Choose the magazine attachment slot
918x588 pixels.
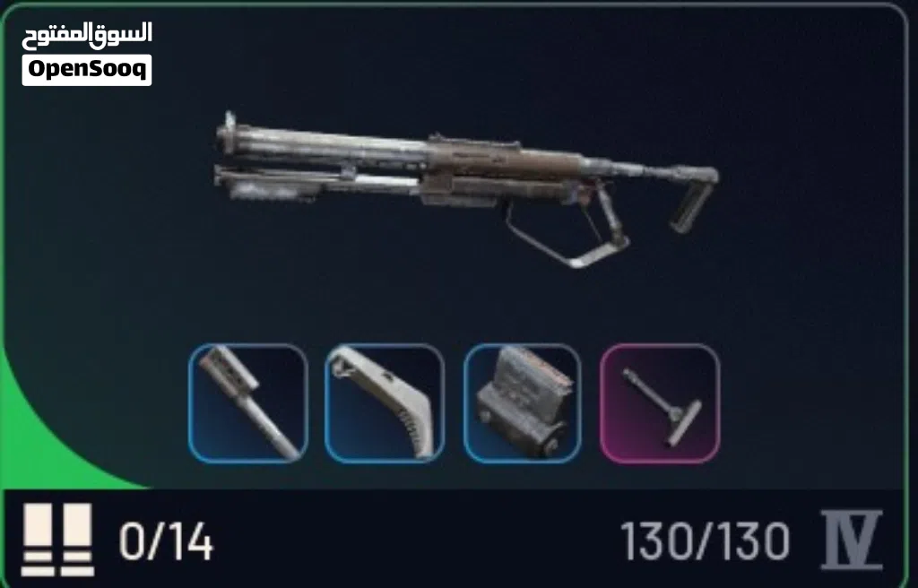point(523,403)
